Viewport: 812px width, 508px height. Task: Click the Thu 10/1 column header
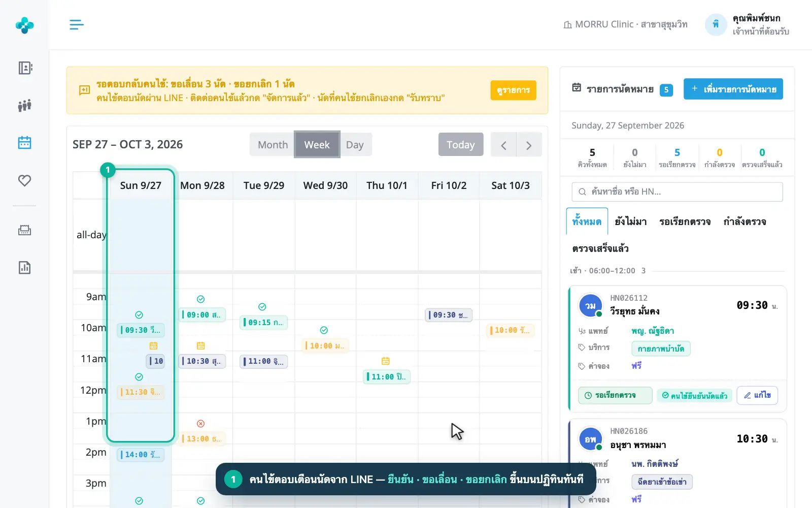coord(387,185)
